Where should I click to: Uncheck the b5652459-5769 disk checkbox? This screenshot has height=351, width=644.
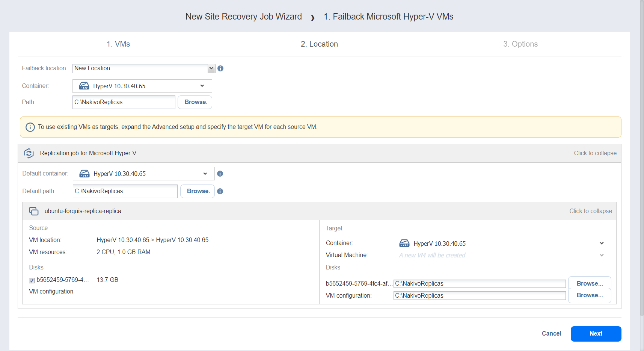click(32, 280)
